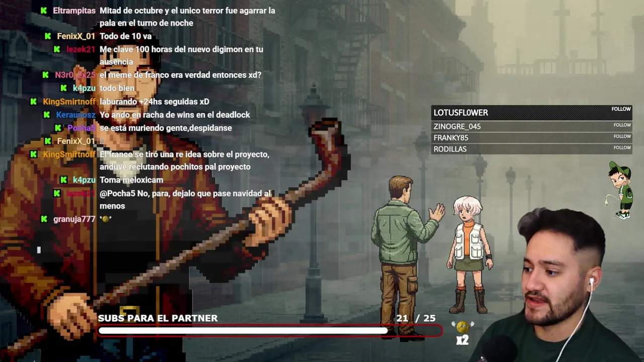Select message '@Pocha5 No, para, dejalo que pase'
Screen dimensions: 644x362
(185, 200)
